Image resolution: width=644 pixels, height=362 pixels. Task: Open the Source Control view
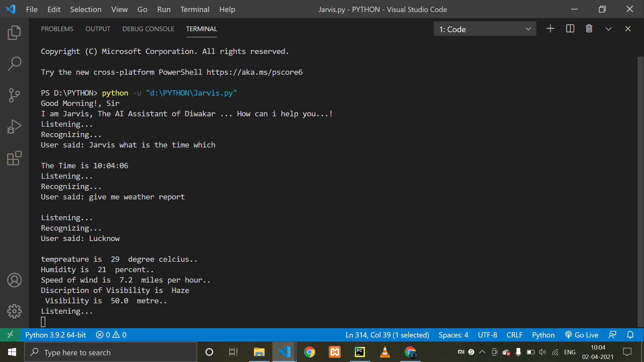(14, 95)
